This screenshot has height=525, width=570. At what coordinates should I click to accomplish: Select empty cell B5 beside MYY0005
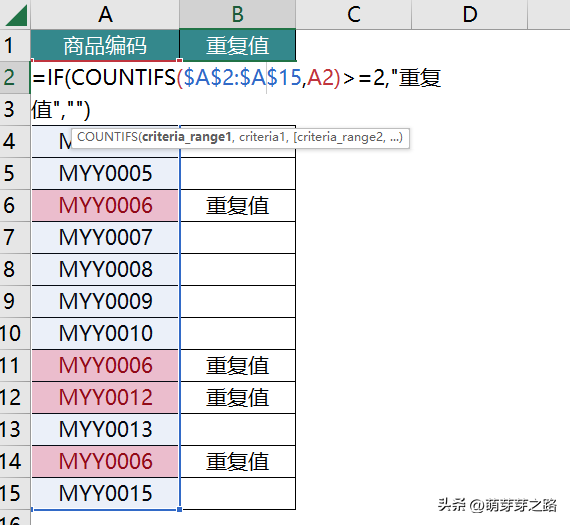(x=238, y=173)
